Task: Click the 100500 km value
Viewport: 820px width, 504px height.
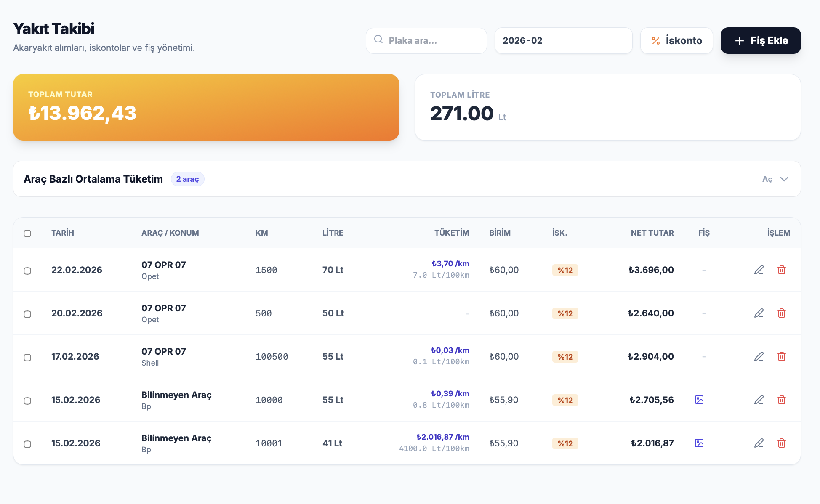Action: point(272,357)
